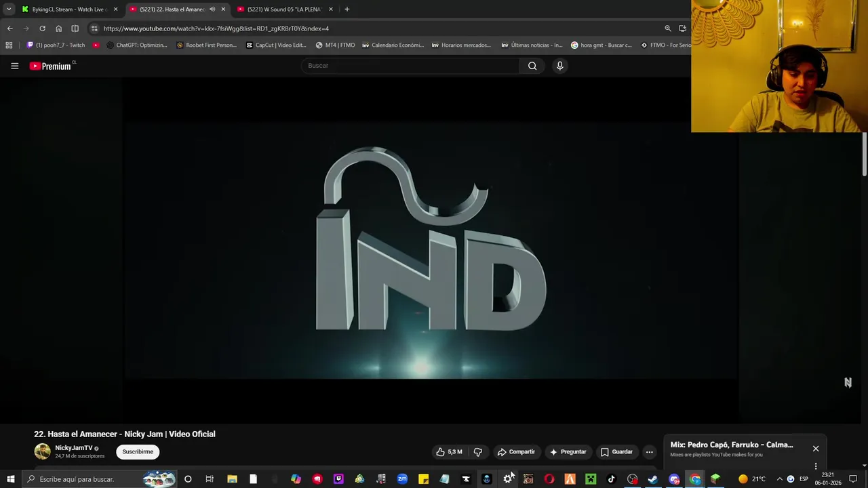The height and width of the screenshot is (488, 868).
Task: Open Zoom from the taskbar
Action: coord(402,479)
